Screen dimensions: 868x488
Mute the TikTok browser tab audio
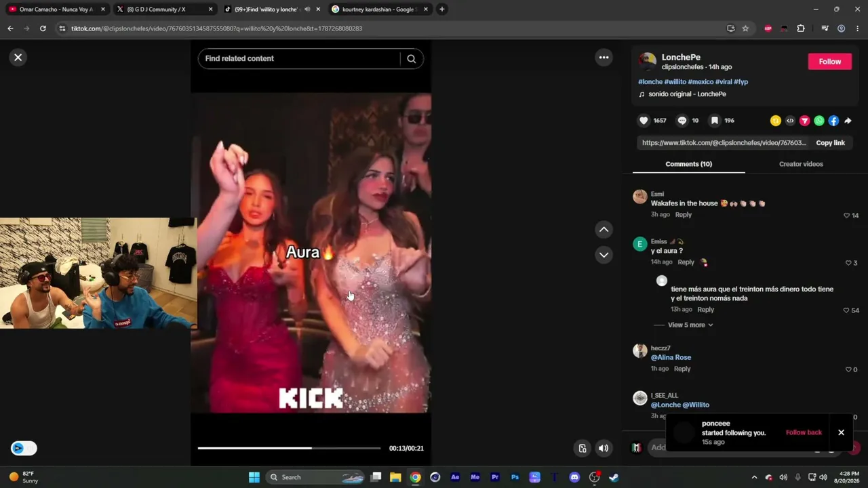click(307, 9)
